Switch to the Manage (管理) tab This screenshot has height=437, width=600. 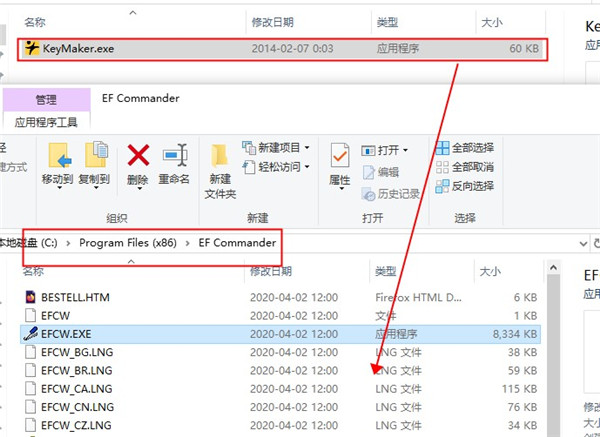[x=46, y=100]
